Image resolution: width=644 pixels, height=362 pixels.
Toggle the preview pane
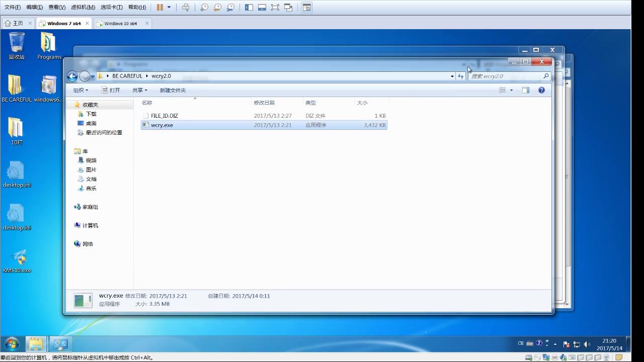(525, 90)
